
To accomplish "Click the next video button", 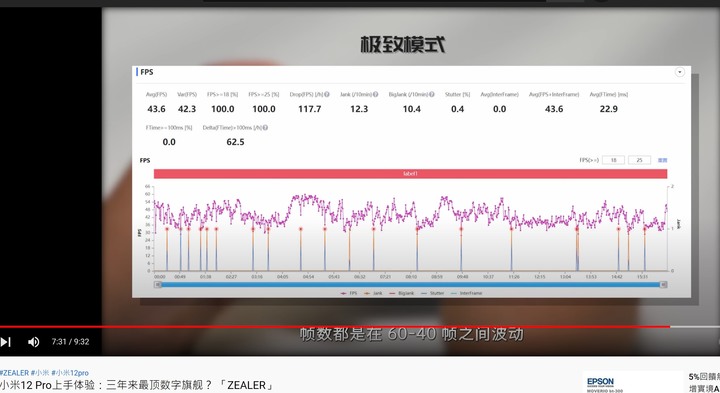I will (6, 342).
